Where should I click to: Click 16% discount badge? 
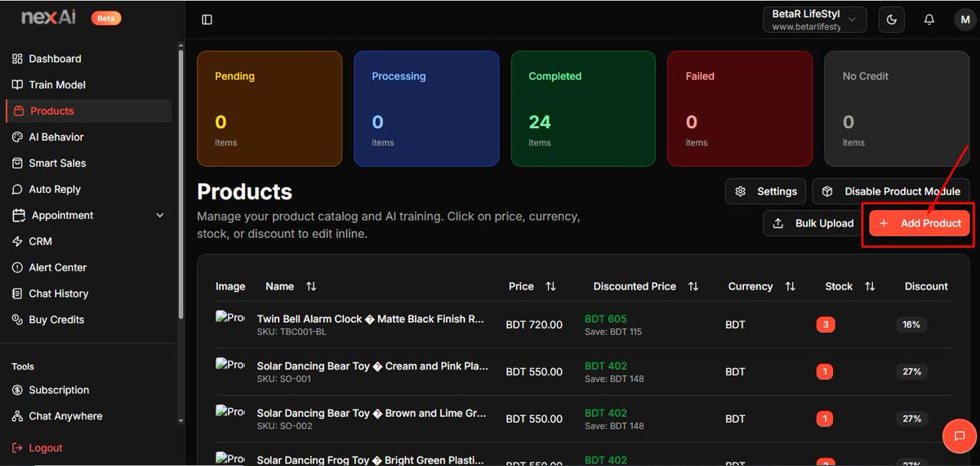(x=911, y=325)
